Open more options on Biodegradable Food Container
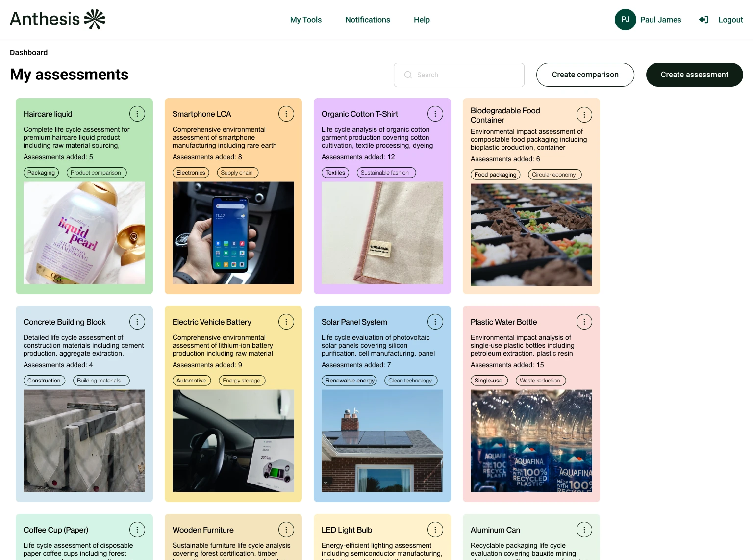Image resolution: width=753 pixels, height=560 pixels. click(584, 115)
